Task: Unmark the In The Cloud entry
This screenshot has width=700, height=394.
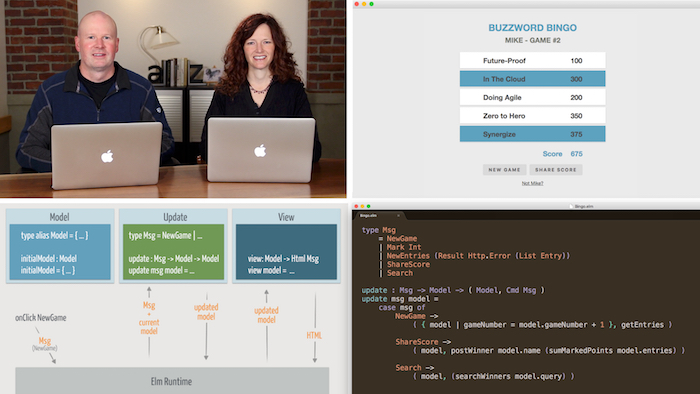Action: [x=533, y=79]
